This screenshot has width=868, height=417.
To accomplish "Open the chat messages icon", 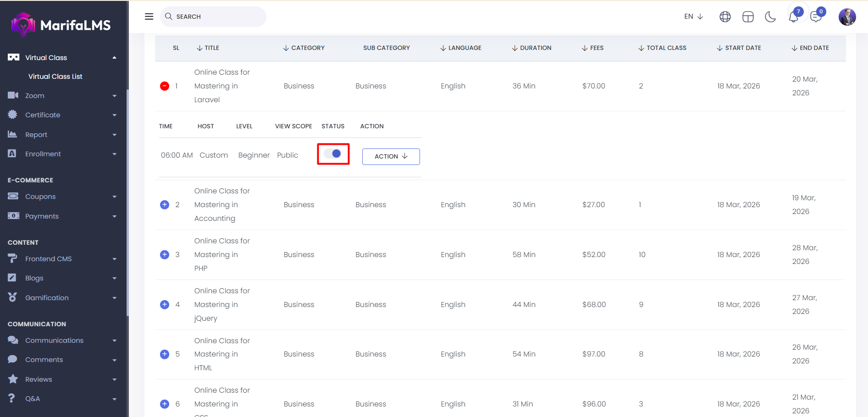I will 816,17.
